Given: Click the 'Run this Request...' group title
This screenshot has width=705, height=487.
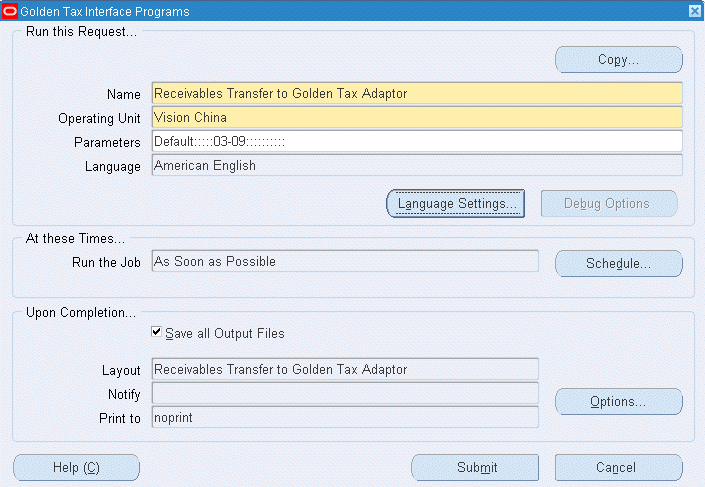Looking at the screenshot, I should (x=81, y=32).
